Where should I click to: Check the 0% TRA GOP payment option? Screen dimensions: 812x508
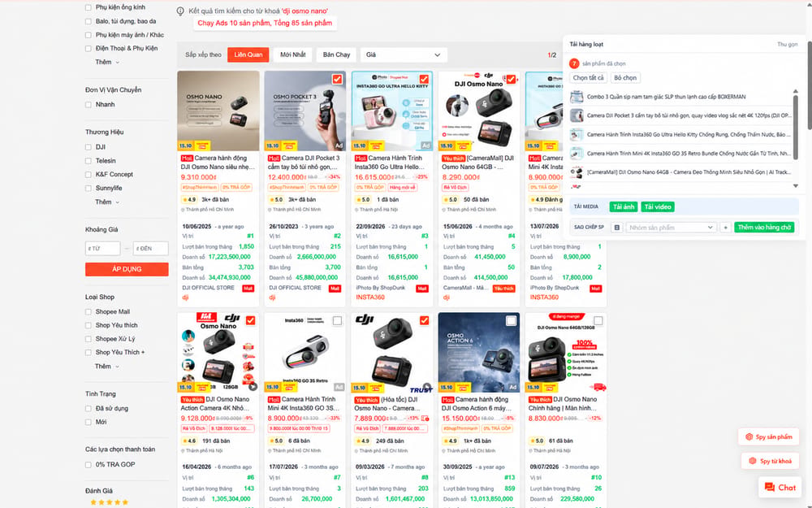[88, 465]
